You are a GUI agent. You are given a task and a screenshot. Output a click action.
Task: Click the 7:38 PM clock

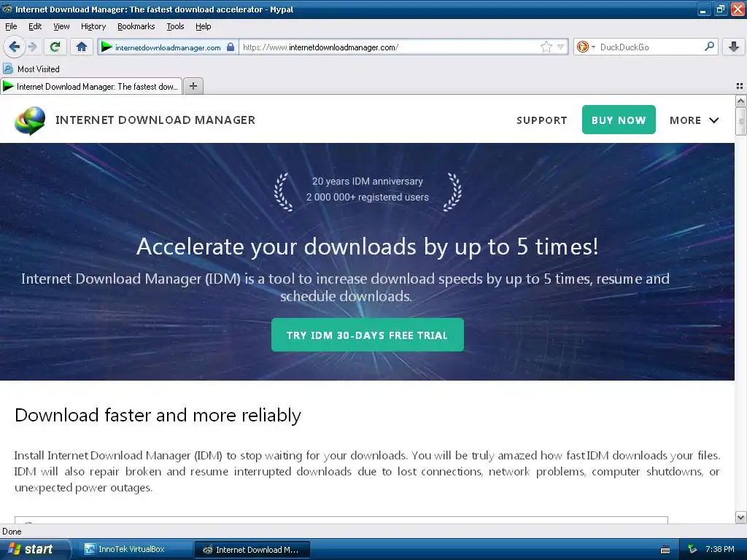pos(719,550)
